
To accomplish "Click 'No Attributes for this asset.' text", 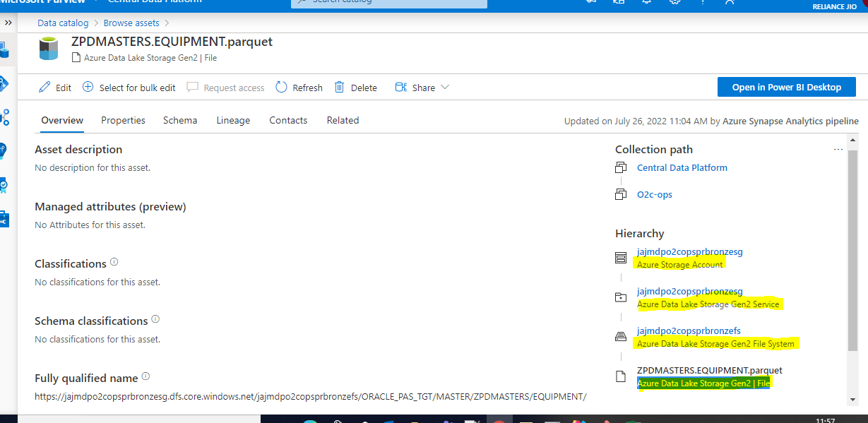I will click(90, 225).
